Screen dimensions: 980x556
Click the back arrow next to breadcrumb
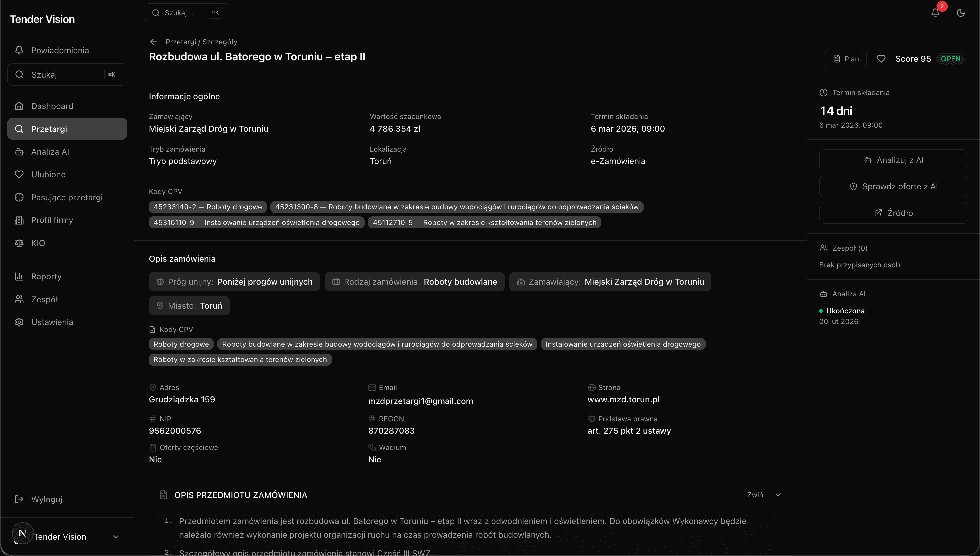[x=153, y=42]
